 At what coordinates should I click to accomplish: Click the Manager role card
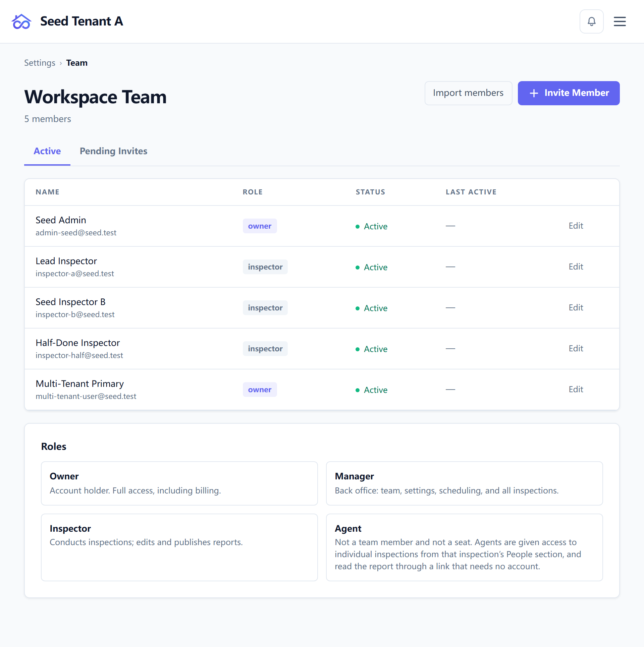pyautogui.click(x=464, y=483)
